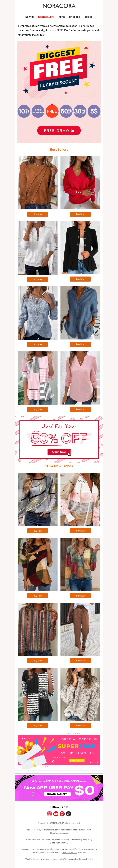Open the Pinterest icon link

(62, 813)
